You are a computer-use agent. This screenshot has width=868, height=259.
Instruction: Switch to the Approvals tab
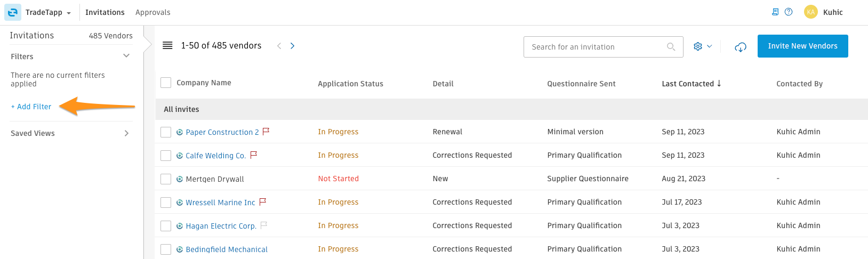[x=153, y=12]
